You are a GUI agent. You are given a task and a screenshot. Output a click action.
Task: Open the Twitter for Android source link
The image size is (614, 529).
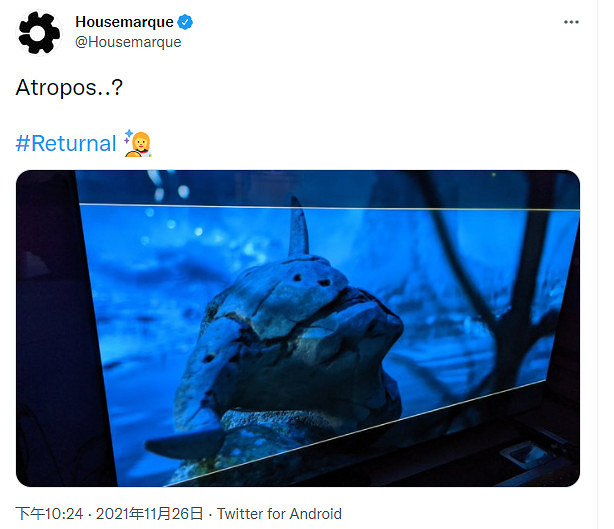(x=279, y=513)
